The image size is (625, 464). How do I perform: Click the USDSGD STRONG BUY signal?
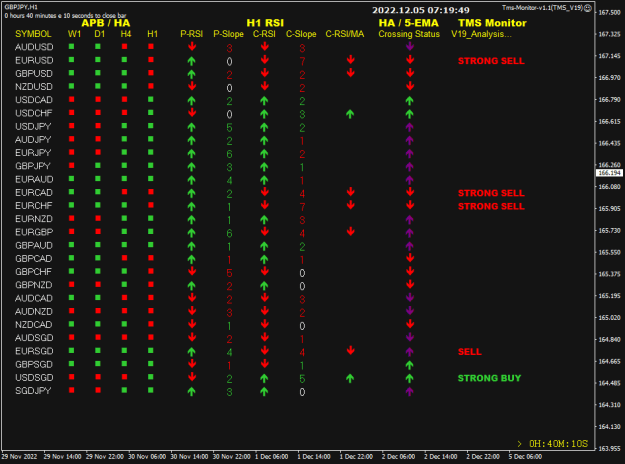[489, 378]
